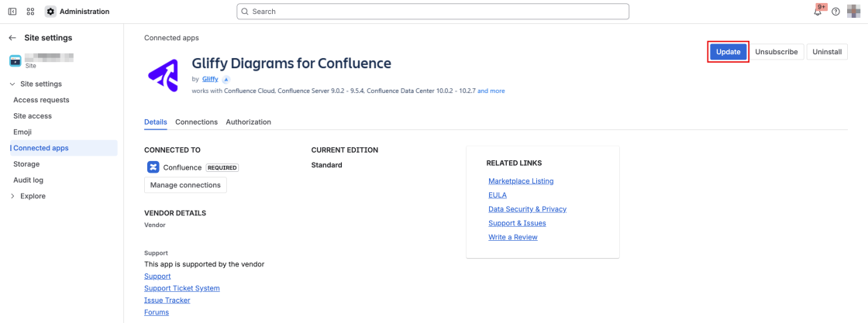Open the Issue Tracker link
This screenshot has width=868, height=323.
(x=167, y=301)
